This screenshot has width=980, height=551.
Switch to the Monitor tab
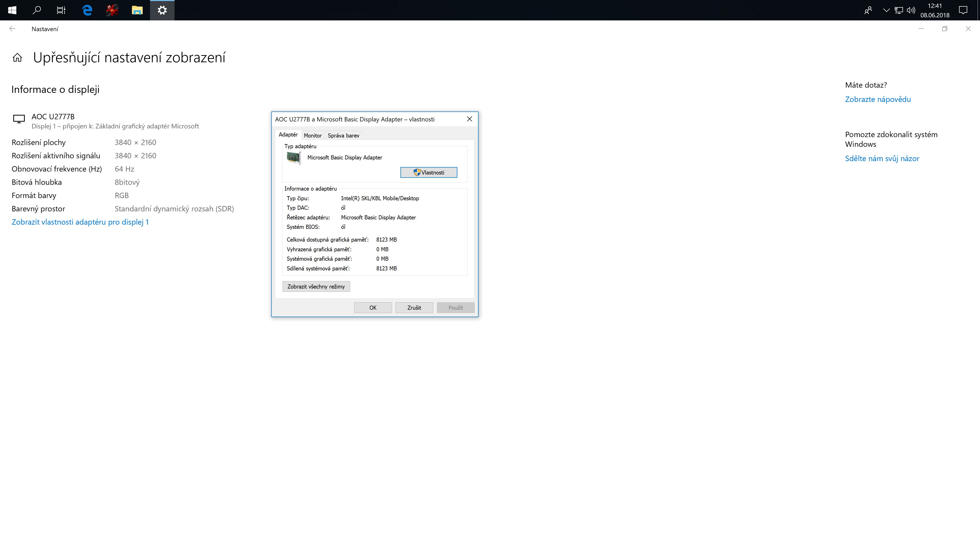312,136
